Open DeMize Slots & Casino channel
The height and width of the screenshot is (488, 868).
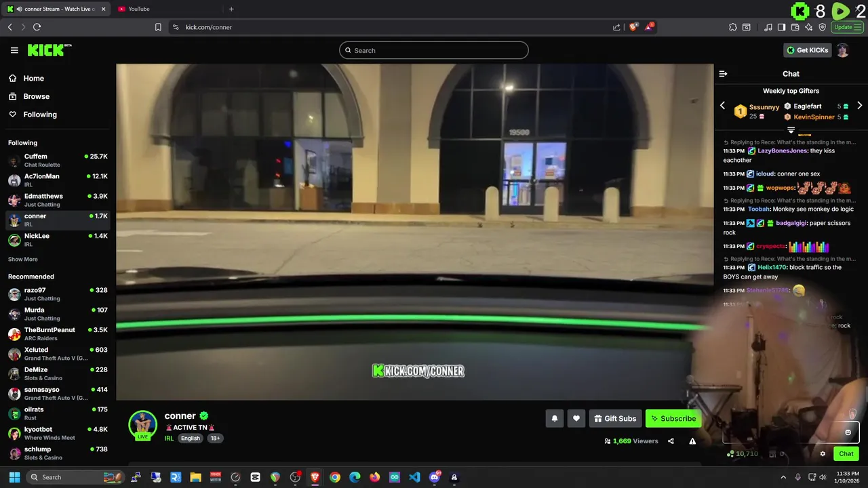[x=58, y=373]
